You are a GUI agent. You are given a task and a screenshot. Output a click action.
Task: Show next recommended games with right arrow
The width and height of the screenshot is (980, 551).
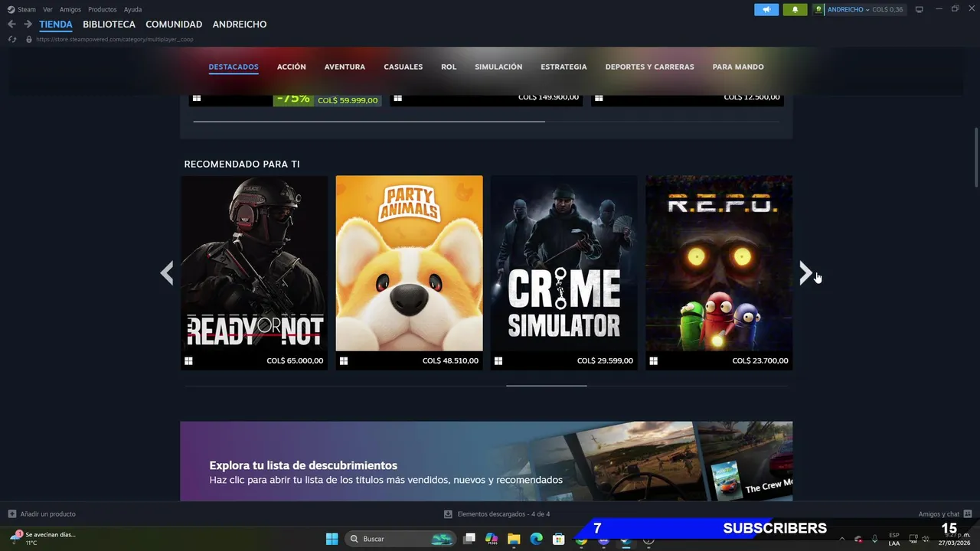click(x=805, y=273)
